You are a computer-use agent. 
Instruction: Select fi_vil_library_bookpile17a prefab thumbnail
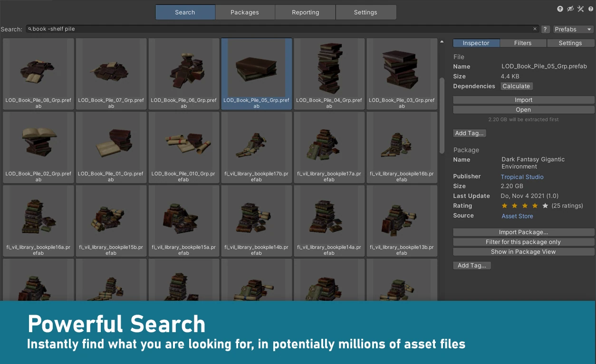click(x=329, y=148)
